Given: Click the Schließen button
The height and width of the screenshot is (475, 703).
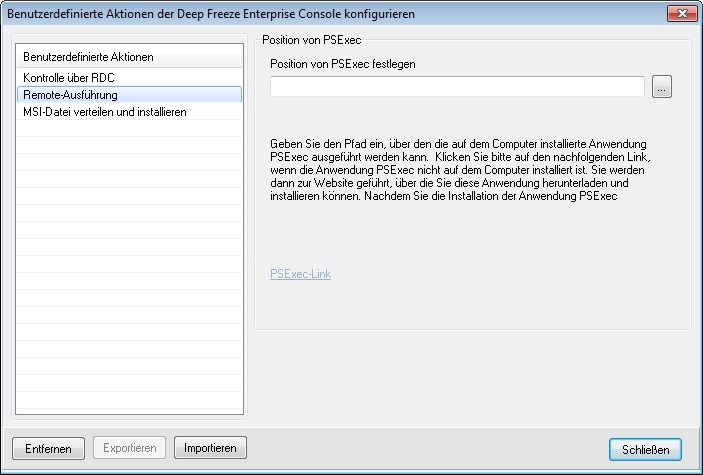Looking at the screenshot, I should coord(645,449).
